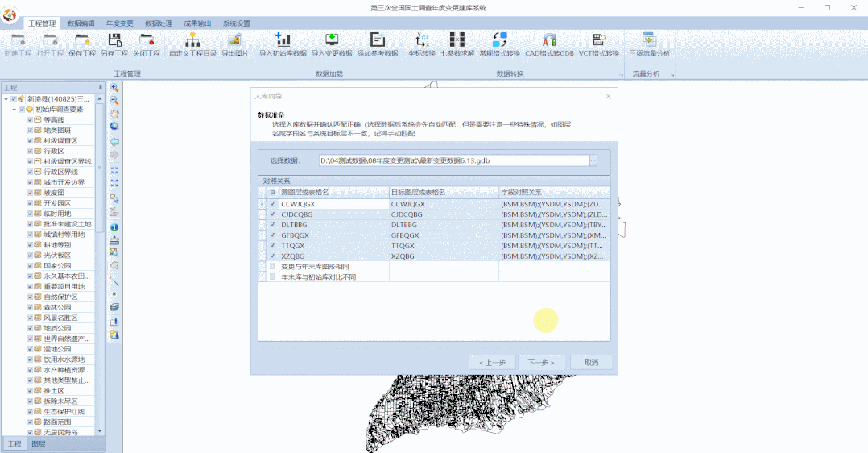Click the 工程 panel pin button
This screenshot has height=453, width=868.
[100, 88]
